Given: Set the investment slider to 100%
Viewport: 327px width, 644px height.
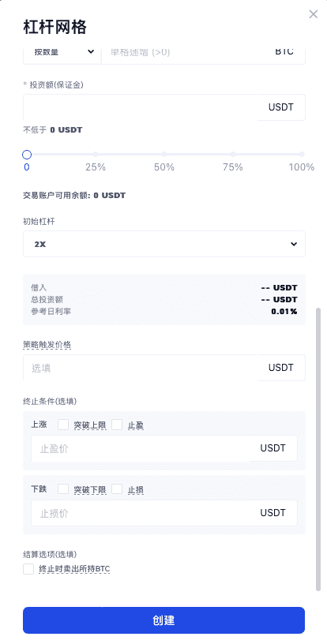Looking at the screenshot, I should point(302,155).
